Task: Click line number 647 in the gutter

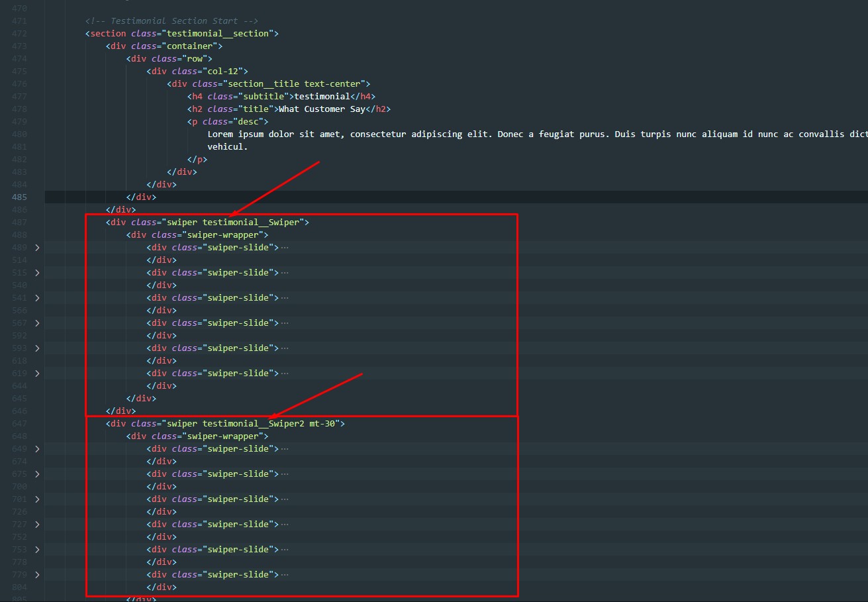Action: coord(20,424)
